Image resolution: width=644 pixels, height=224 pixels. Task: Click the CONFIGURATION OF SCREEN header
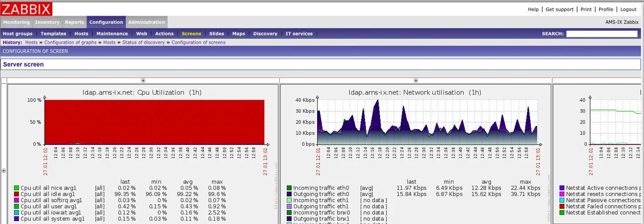point(35,51)
